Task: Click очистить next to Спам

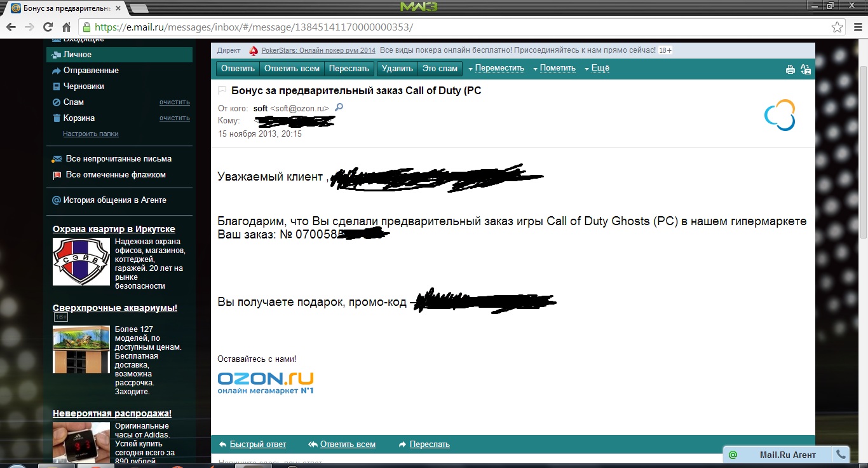Action: coord(175,102)
